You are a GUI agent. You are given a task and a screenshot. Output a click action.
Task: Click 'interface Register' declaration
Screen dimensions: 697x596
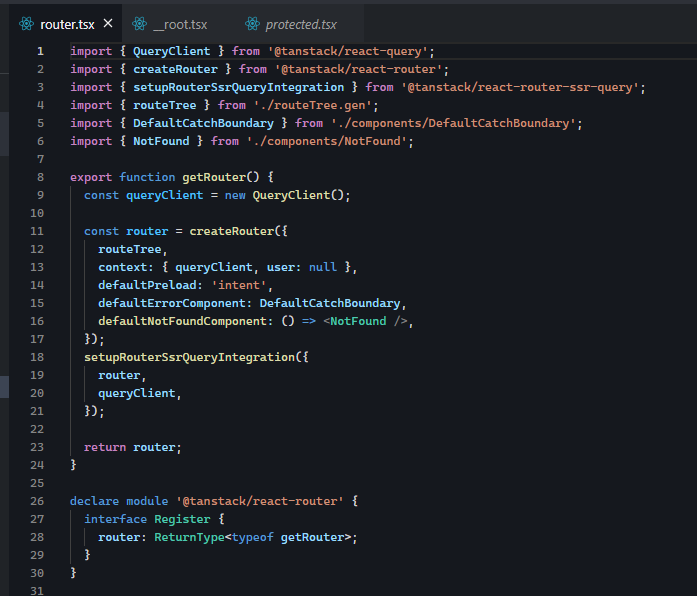[147, 519]
